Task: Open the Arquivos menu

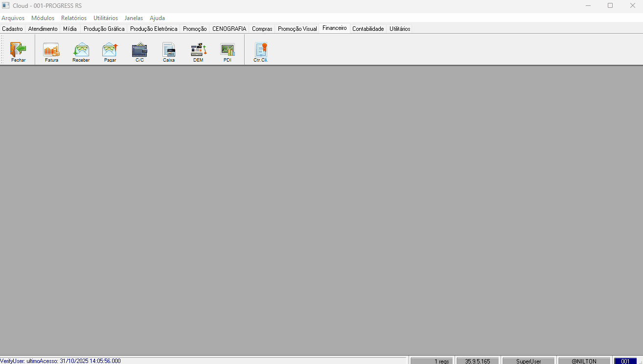Action: (13, 18)
